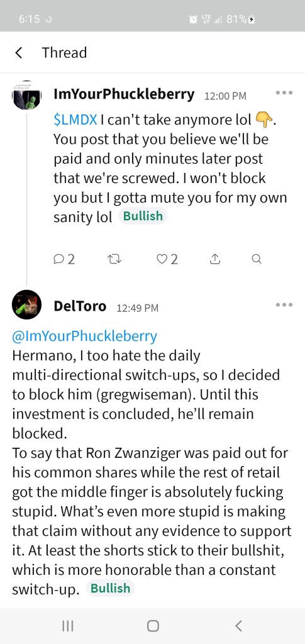The image size is (305, 644).
Task: Open ImYourPhuckleberry's profile avatar
Action: [x=27, y=96]
